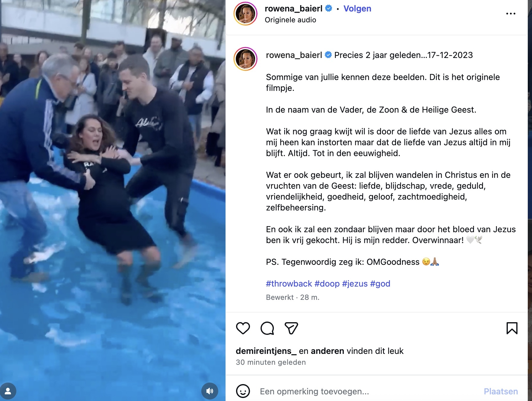Image resolution: width=532 pixels, height=401 pixels.
Task: Click the Volgen follow button
Action: [357, 8]
